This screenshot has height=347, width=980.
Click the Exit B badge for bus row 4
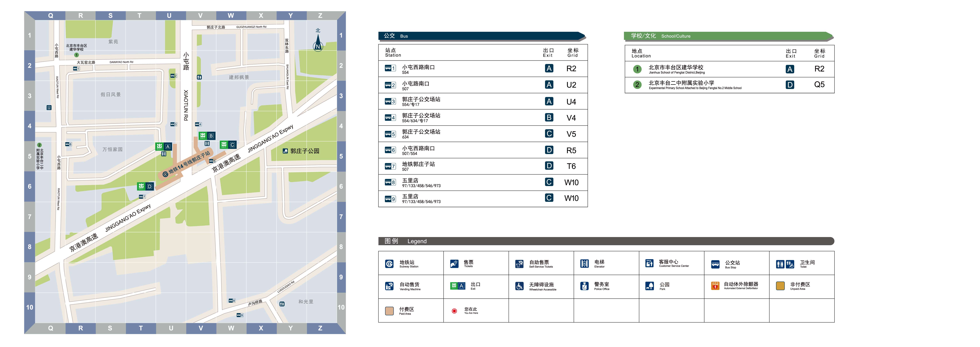(549, 117)
